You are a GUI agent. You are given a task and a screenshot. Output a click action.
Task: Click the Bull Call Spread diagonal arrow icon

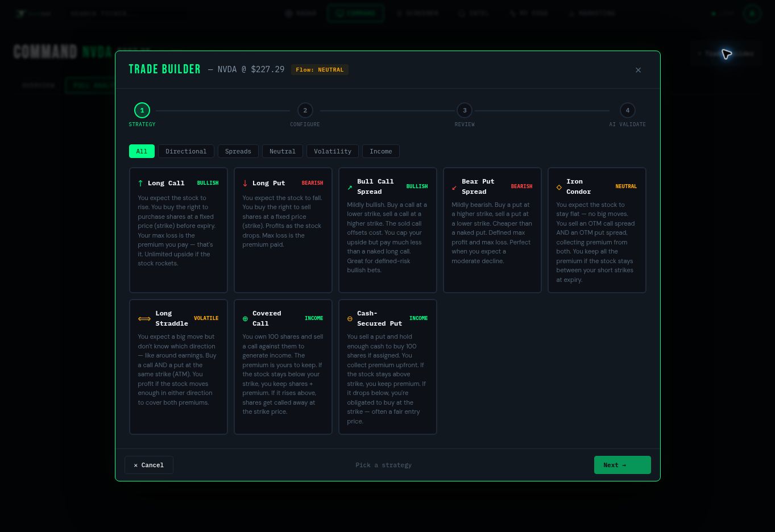350,187
